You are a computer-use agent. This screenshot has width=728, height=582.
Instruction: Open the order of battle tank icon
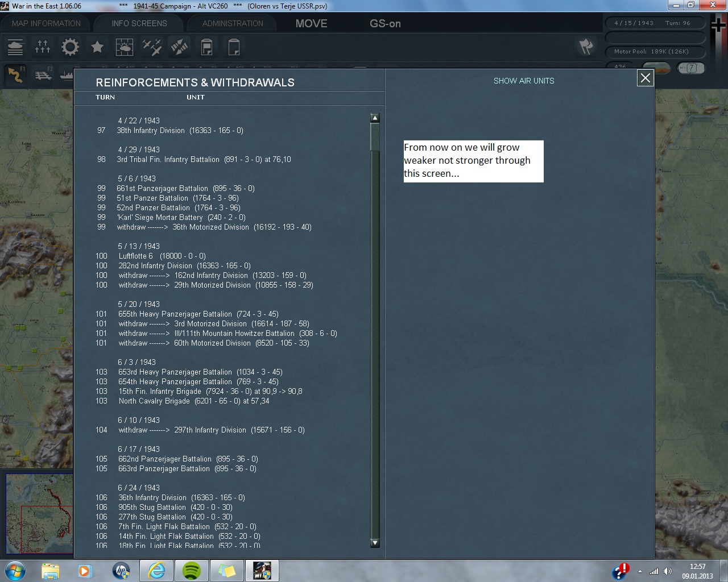coord(15,47)
